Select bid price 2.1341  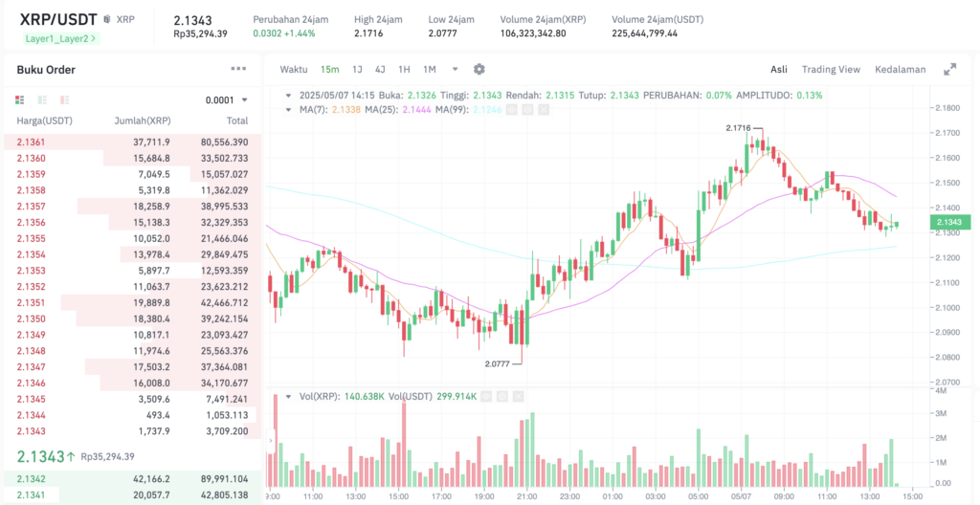(x=31, y=495)
